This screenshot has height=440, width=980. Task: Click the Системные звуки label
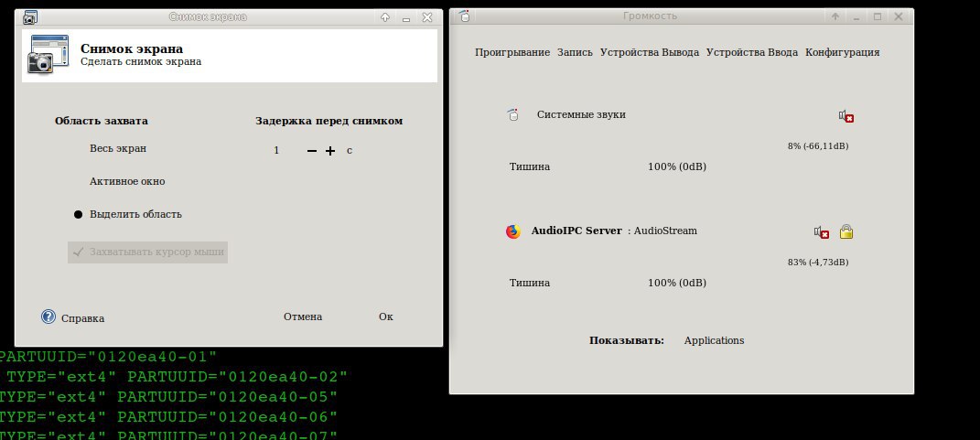pyautogui.click(x=581, y=115)
